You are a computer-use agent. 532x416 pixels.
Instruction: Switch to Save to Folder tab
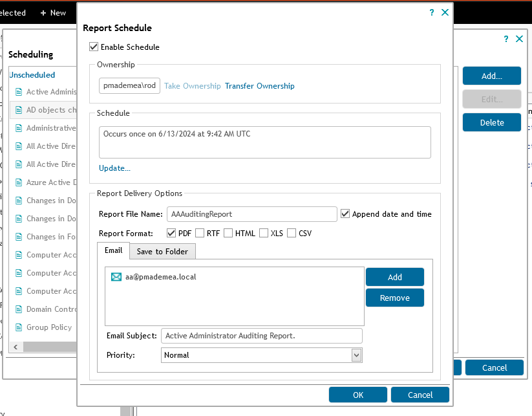tap(162, 252)
